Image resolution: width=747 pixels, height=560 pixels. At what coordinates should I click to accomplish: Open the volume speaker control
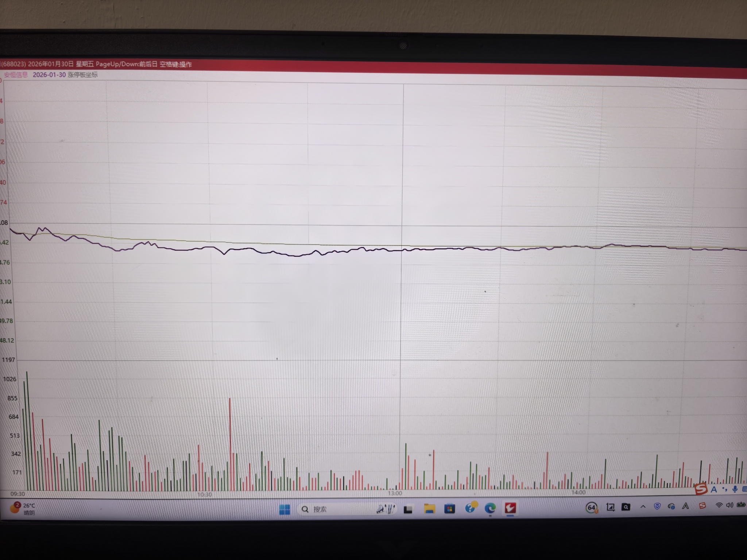[x=729, y=505]
